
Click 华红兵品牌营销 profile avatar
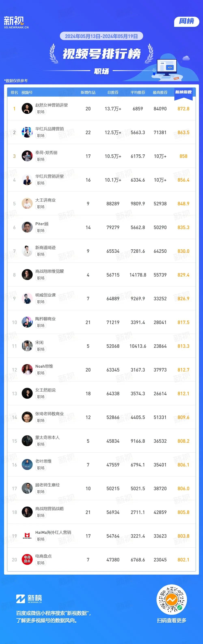click(27, 132)
